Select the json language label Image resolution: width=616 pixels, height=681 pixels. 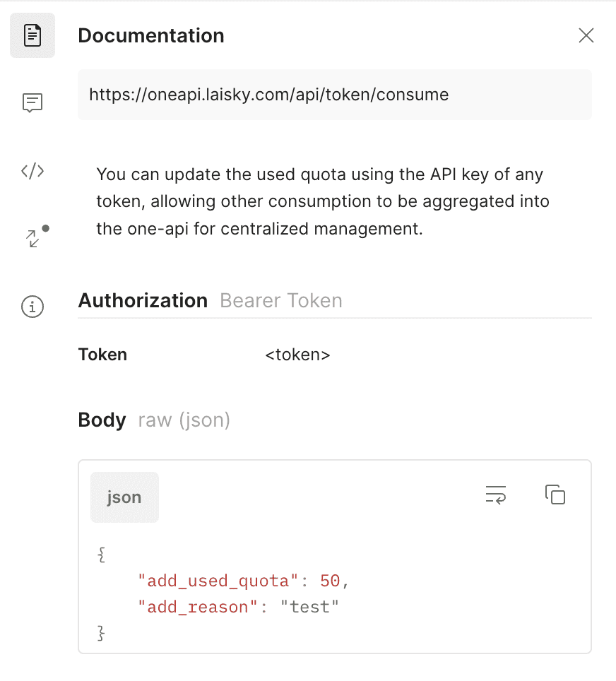pyautogui.click(x=124, y=497)
